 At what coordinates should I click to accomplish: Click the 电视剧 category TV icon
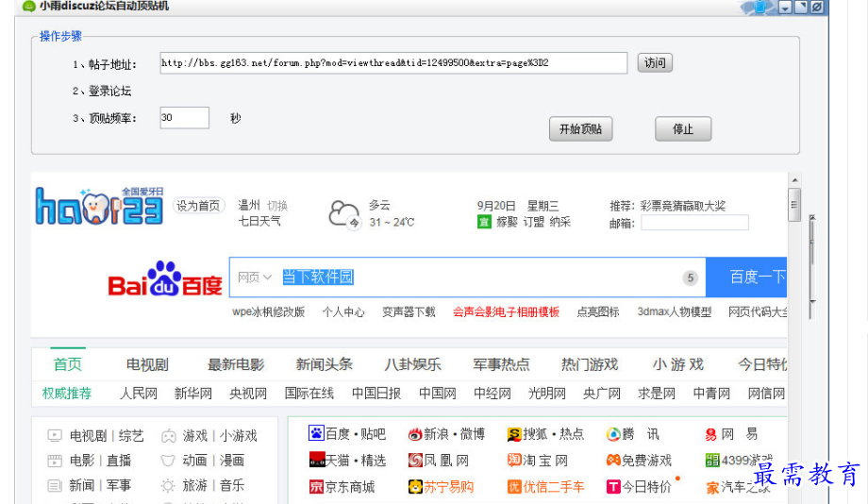click(55, 436)
